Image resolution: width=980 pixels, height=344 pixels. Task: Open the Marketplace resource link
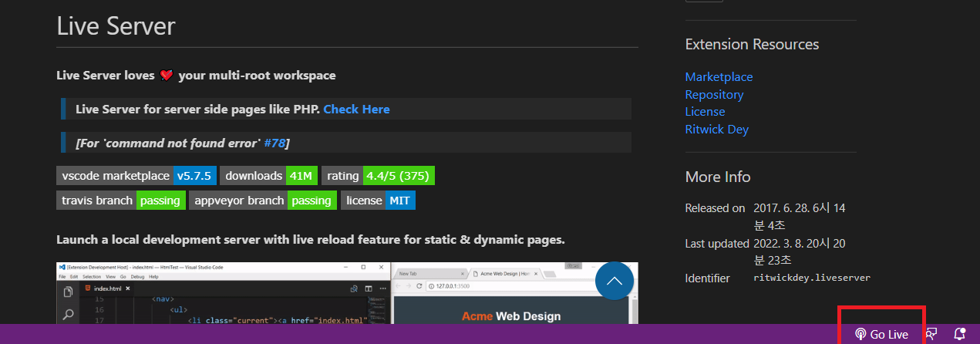coord(719,76)
